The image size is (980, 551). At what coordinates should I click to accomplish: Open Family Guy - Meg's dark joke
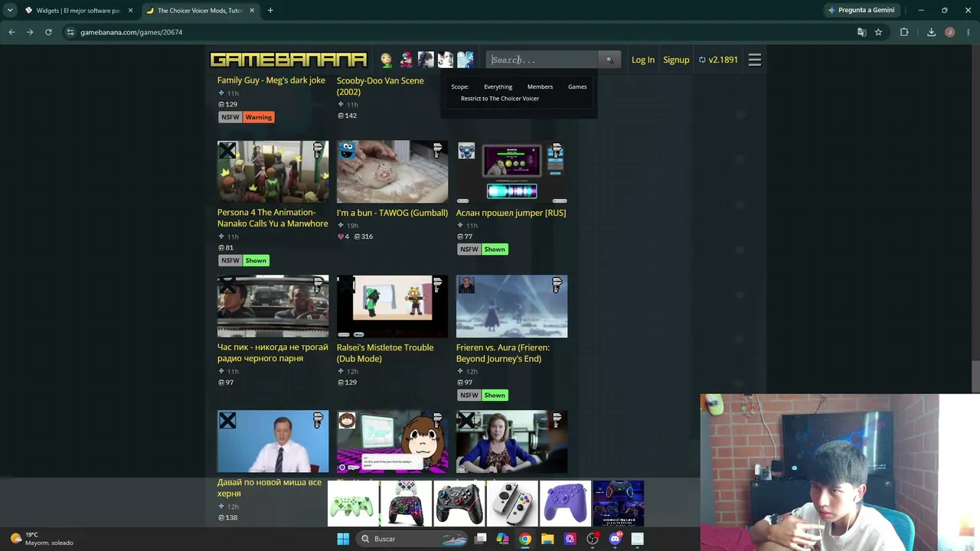point(271,80)
